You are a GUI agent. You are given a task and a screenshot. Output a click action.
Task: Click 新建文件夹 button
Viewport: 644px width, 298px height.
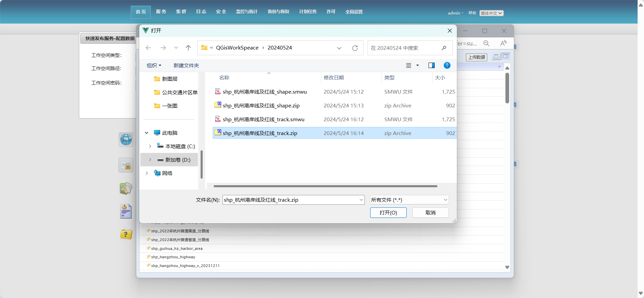tap(186, 65)
